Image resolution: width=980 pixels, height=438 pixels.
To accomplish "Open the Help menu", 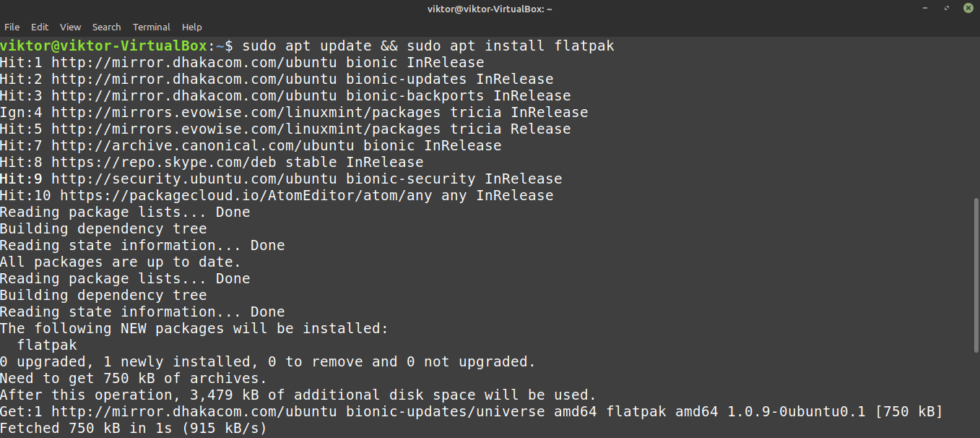I will tap(192, 27).
